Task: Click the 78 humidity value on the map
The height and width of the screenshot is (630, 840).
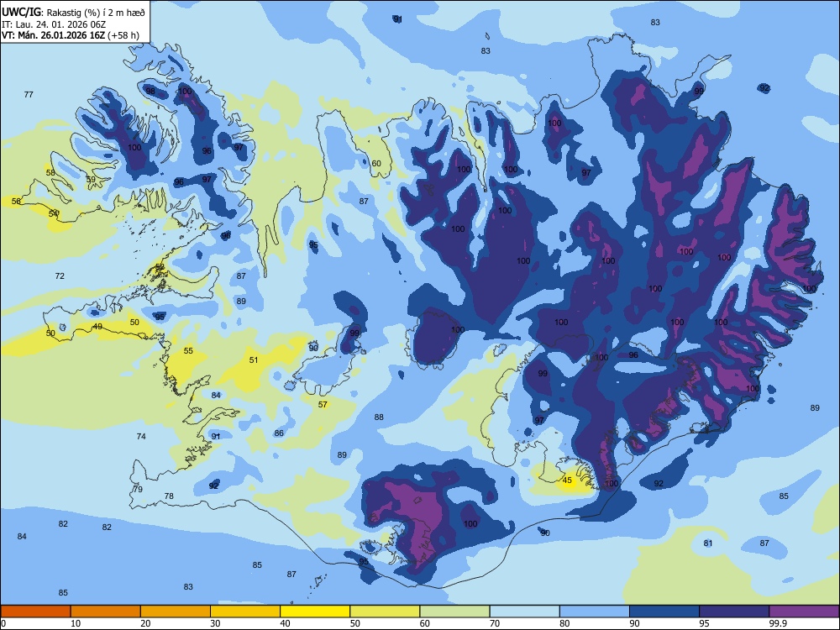Action: [170, 496]
